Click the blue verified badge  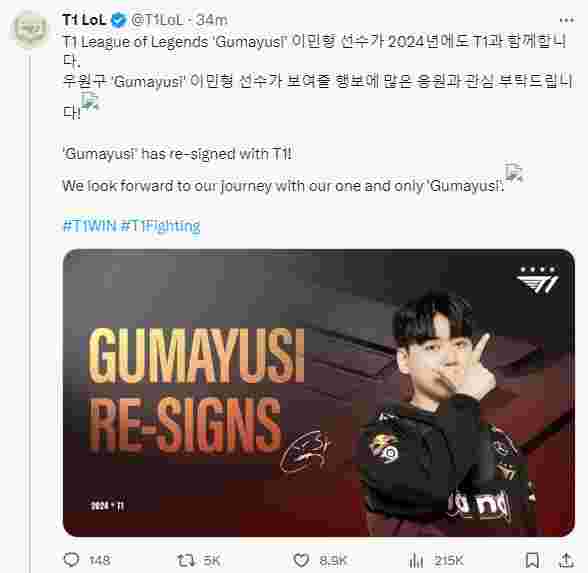119,20
